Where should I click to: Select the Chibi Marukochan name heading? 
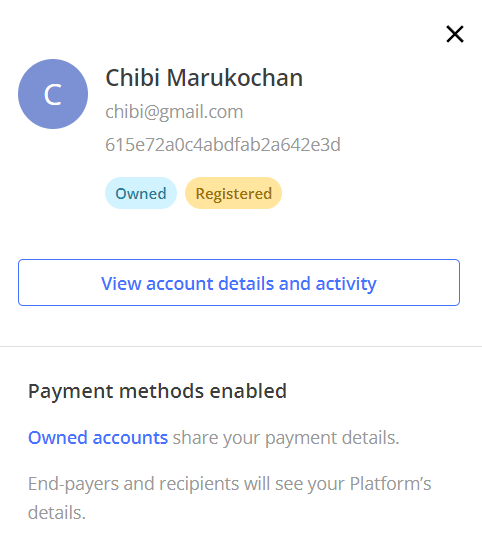[x=204, y=78]
